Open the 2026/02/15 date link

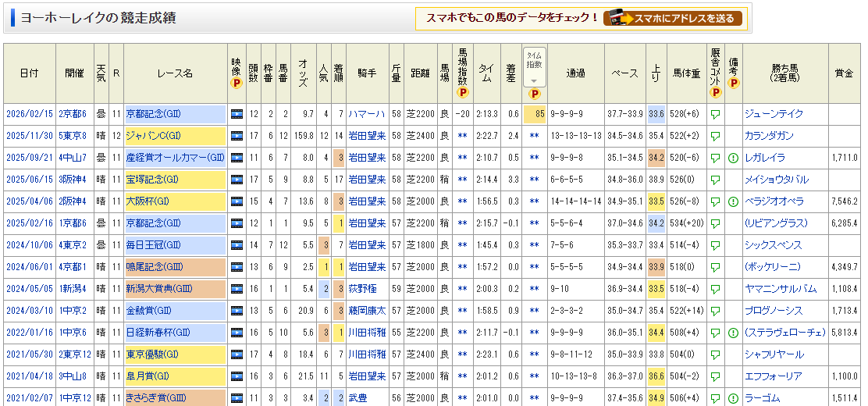pos(29,114)
